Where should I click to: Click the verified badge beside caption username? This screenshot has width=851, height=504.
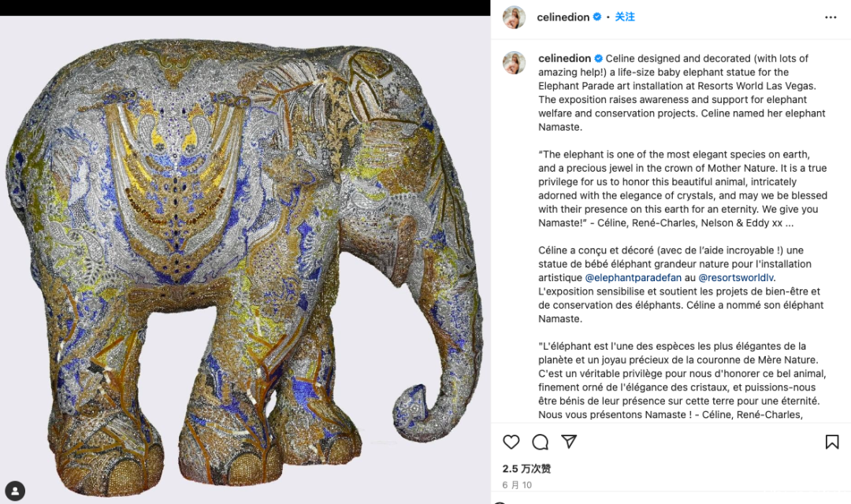tap(599, 58)
